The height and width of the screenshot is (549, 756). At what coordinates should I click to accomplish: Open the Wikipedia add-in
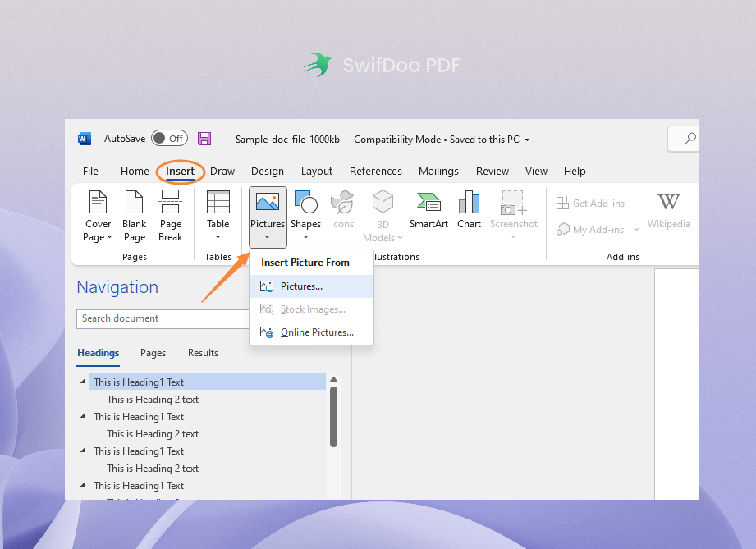[x=669, y=211]
